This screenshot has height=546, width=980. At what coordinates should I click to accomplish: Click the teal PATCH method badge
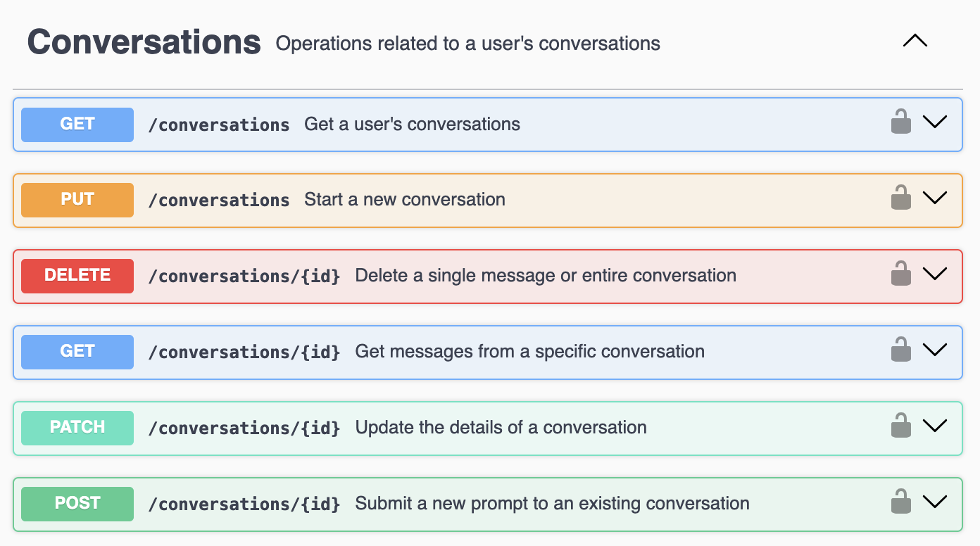point(77,428)
